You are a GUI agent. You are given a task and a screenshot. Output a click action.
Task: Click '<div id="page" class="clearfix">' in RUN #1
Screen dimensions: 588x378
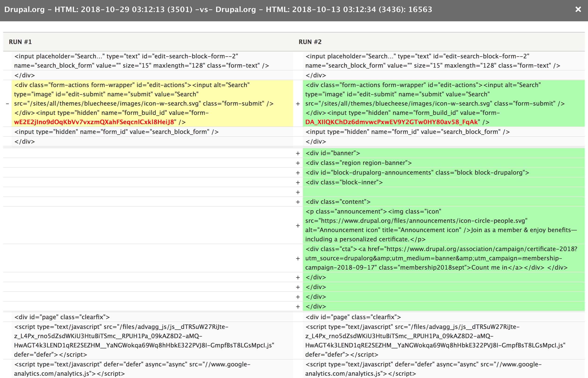click(x=152, y=317)
